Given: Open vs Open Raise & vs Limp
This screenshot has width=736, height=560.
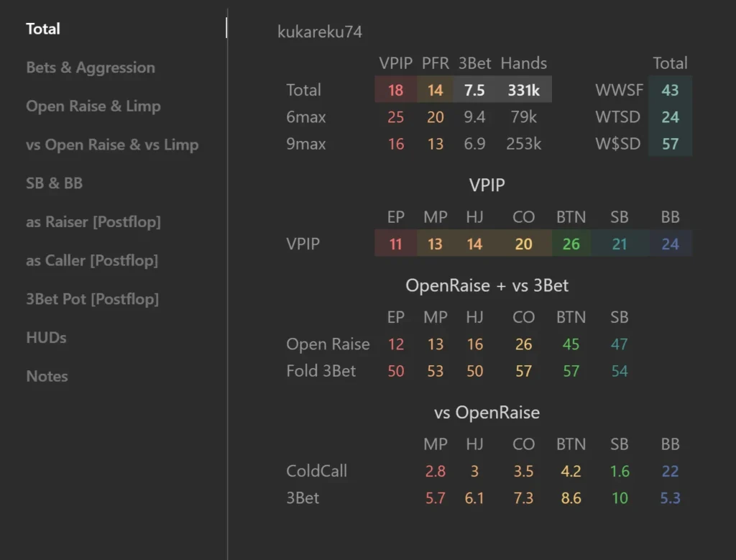Looking at the screenshot, I should 112,144.
